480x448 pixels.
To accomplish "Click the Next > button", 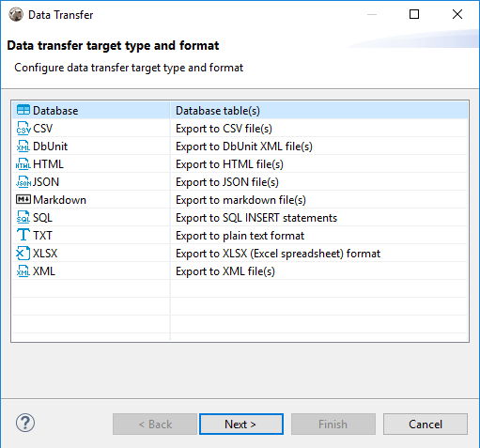I will (x=241, y=425).
